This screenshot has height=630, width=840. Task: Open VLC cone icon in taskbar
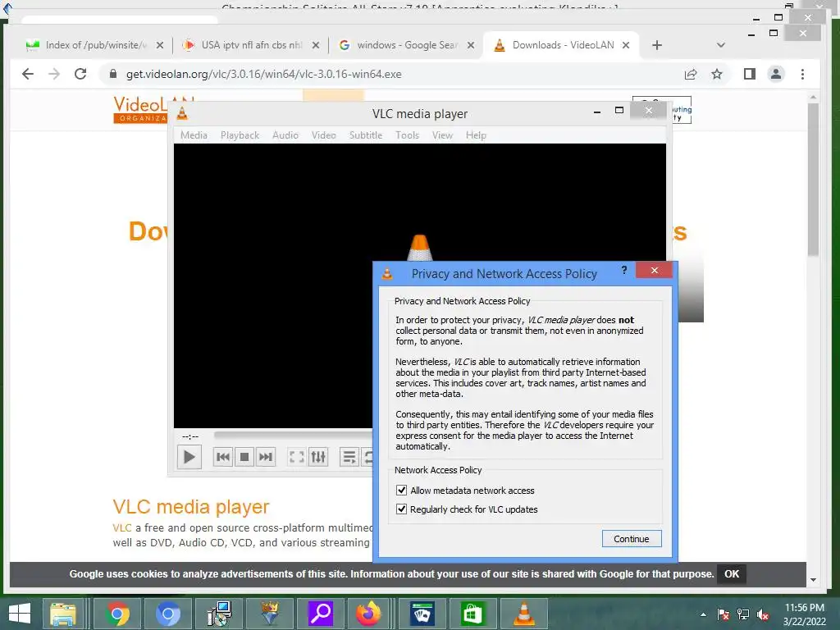(x=524, y=614)
